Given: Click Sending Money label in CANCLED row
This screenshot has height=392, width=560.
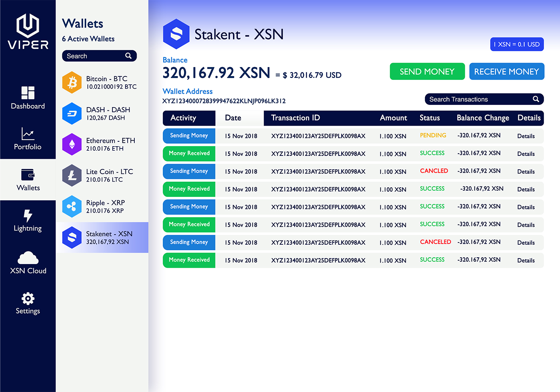Looking at the screenshot, I should (189, 171).
